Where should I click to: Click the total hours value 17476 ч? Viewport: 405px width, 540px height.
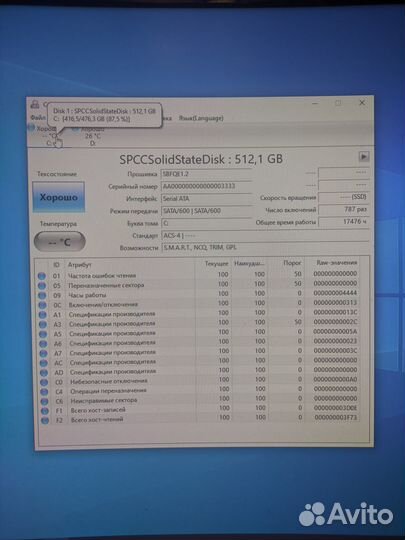point(343,222)
